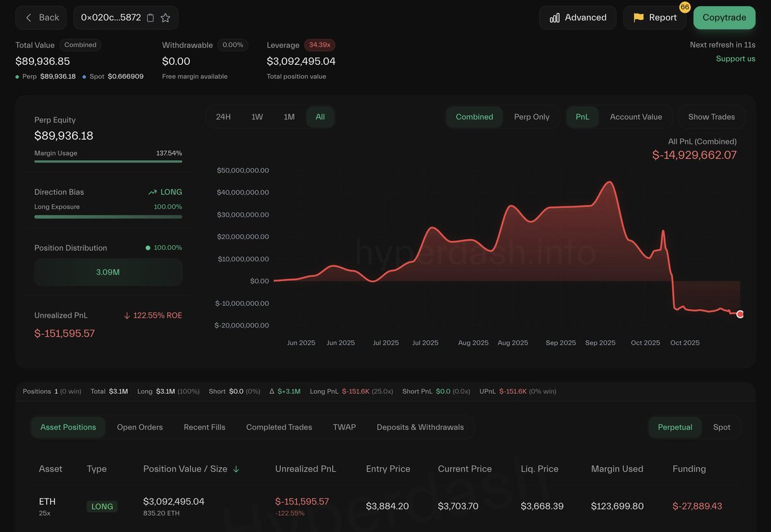Viewport: 771px width, 532px height.
Task: Click the sort arrow beside Position Value / Size
Action: [236, 469]
